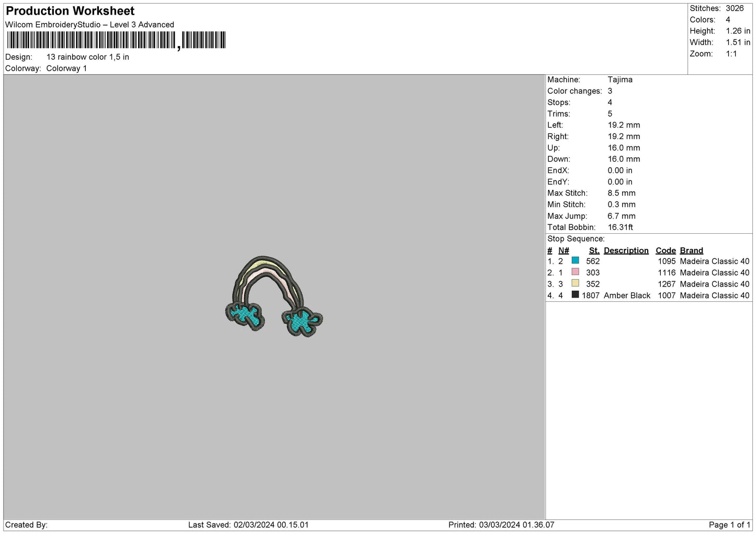Click the cream color swatch for thread 1267

click(x=576, y=283)
